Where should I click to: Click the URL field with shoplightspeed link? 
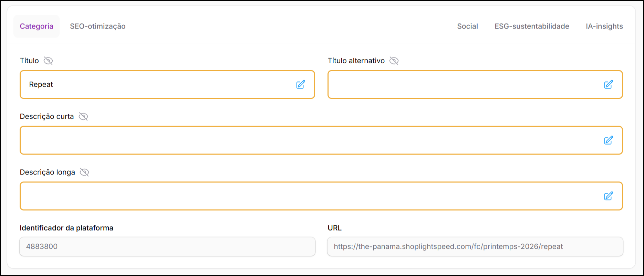pyautogui.click(x=475, y=246)
